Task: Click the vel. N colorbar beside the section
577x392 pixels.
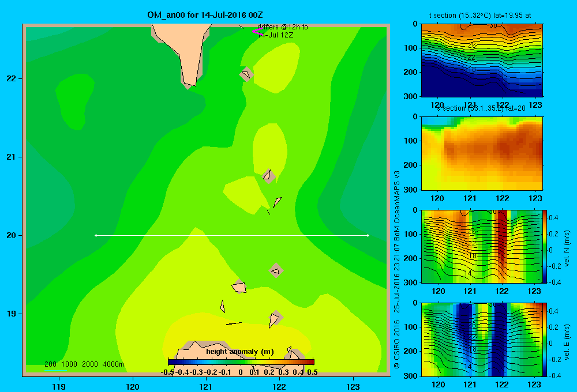Action: (x=545, y=246)
